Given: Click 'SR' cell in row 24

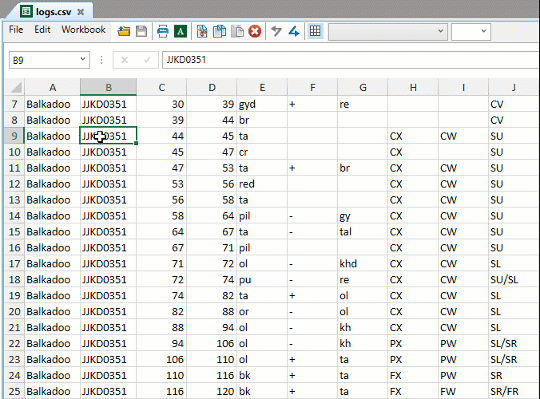Looking at the screenshot, I should [x=514, y=375].
